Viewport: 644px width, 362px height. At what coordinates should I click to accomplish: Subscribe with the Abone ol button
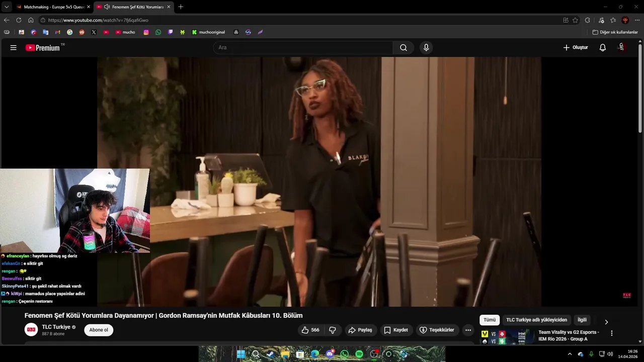tap(99, 330)
